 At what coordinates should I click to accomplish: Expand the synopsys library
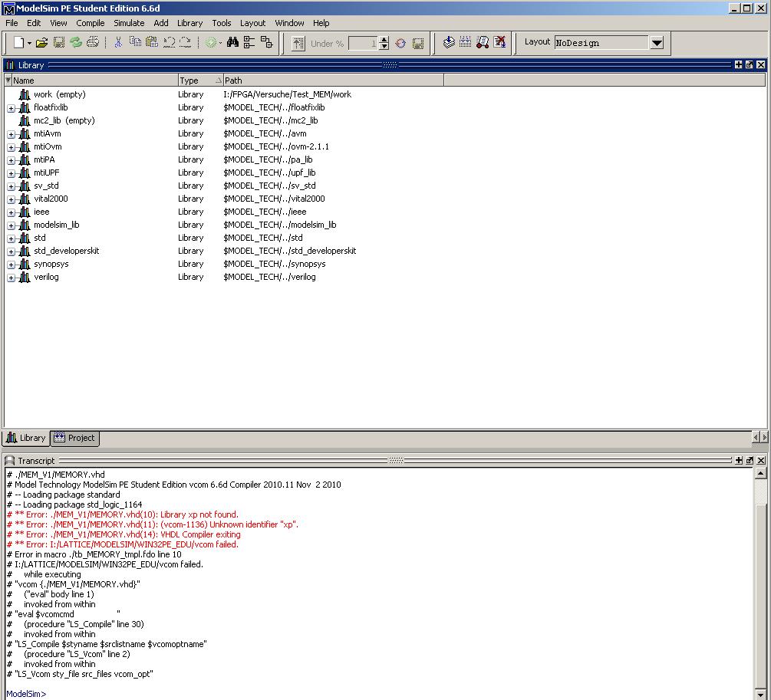click(12, 265)
